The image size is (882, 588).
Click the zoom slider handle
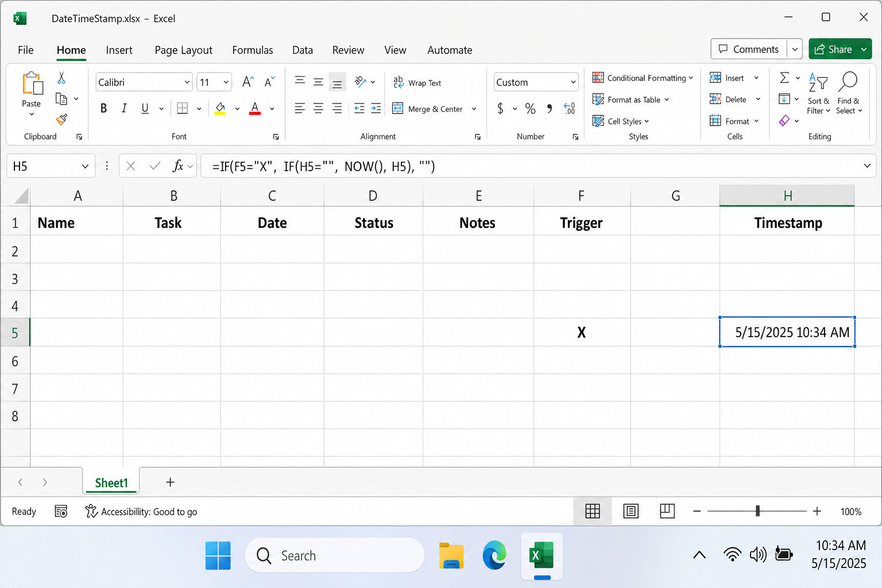point(757,511)
